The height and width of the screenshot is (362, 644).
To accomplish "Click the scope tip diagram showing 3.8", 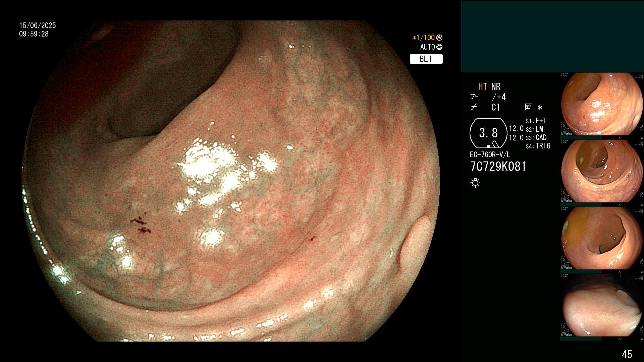I will [x=488, y=133].
